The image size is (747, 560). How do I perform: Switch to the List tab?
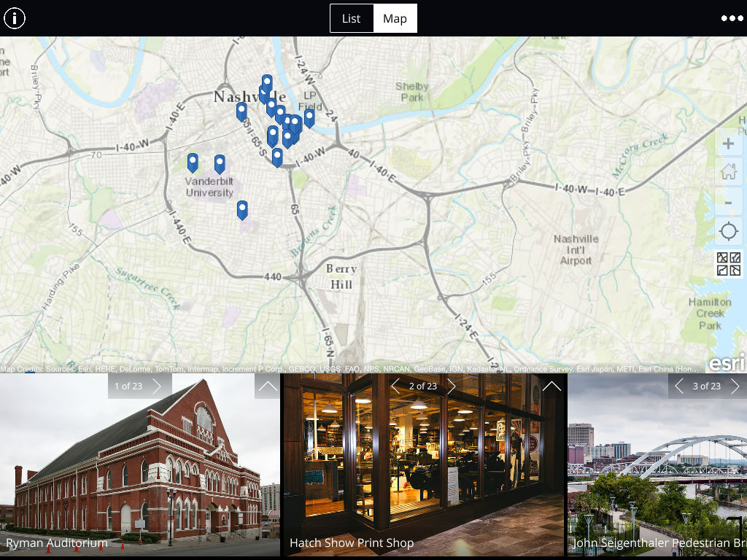pyautogui.click(x=351, y=18)
